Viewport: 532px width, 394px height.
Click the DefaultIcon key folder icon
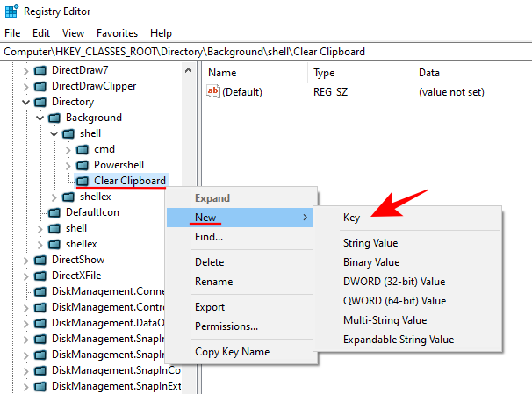(x=54, y=212)
